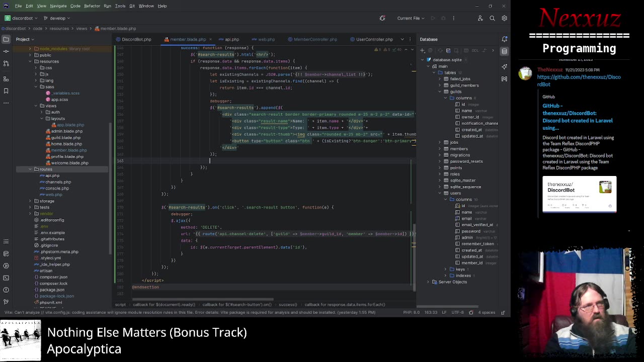The width and height of the screenshot is (644, 362).
Task: Collapse the routes folder
Action: point(30,169)
